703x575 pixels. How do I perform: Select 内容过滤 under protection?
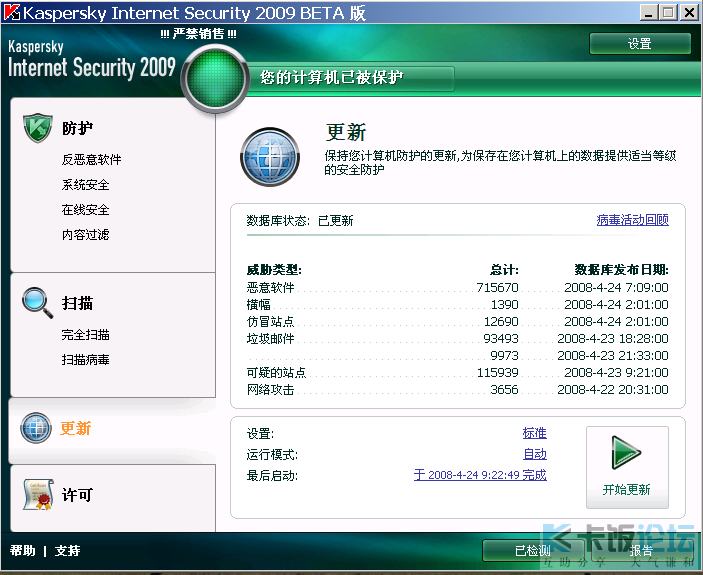coord(85,234)
